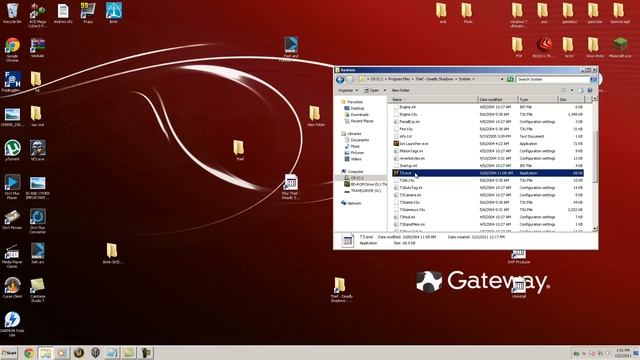Open the Recycle Bin desktop icon
Image resolution: width=640 pixels, height=360 pixels.
click(12, 13)
